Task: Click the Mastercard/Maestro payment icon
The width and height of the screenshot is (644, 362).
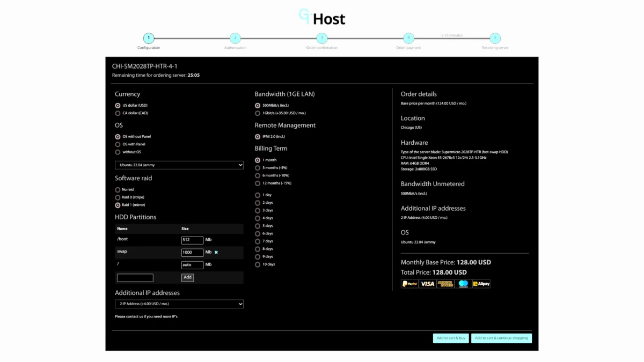Action: click(463, 284)
